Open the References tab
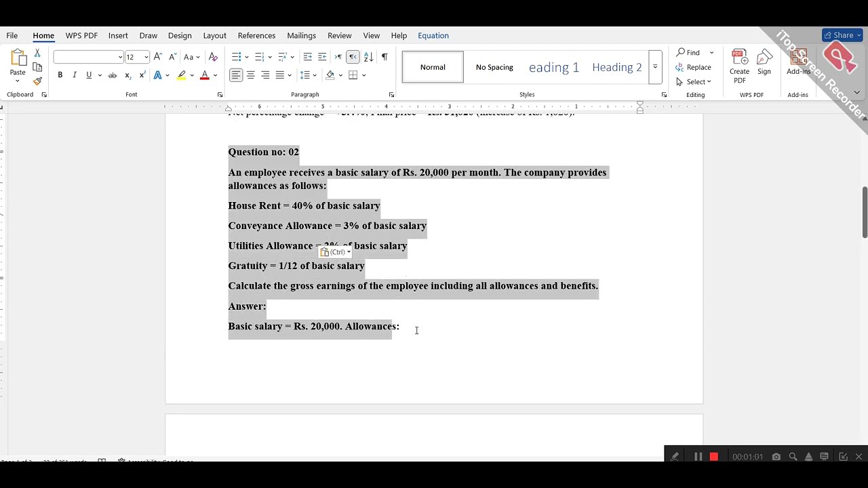This screenshot has width=868, height=488. pos(256,35)
